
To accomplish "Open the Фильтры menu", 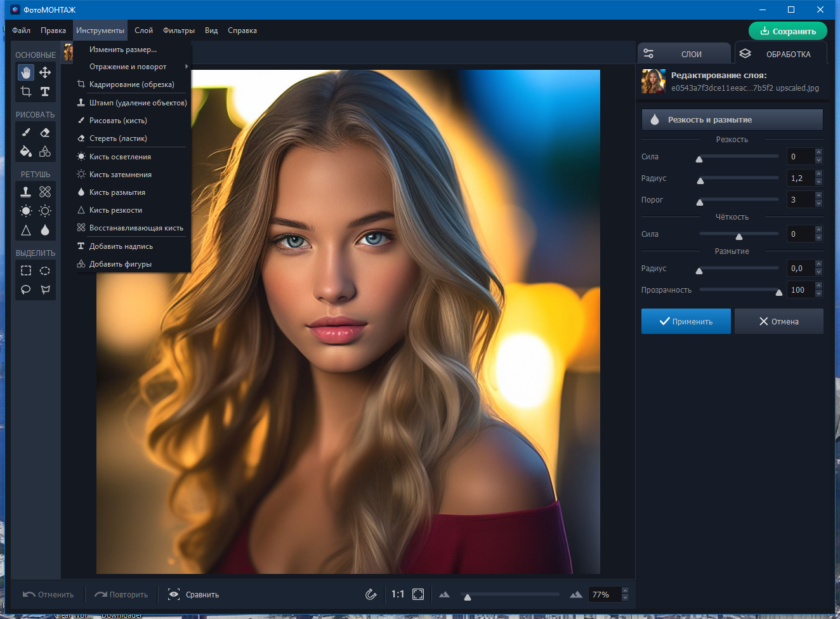I will pos(179,30).
